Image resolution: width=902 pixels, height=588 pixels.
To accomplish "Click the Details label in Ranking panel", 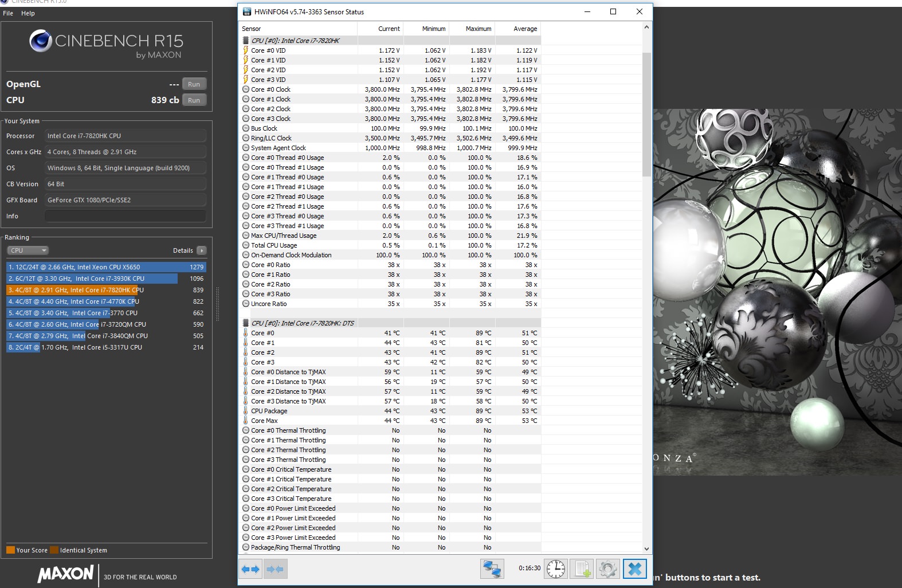I will coord(183,250).
